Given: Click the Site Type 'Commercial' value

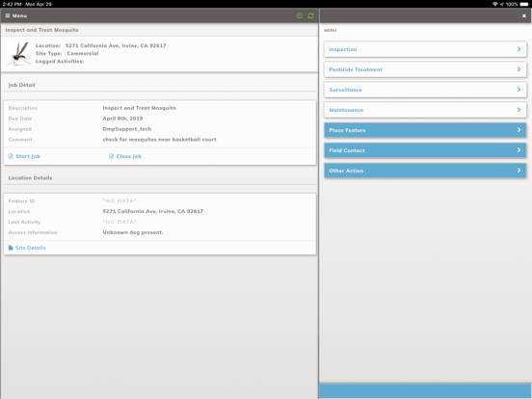Looking at the screenshot, I should [83, 54].
